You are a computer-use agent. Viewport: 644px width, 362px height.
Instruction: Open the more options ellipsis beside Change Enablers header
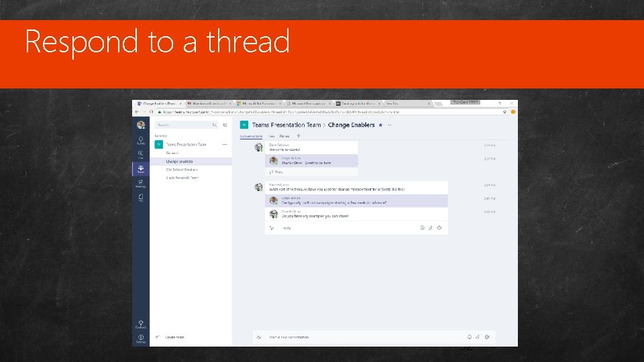point(390,125)
